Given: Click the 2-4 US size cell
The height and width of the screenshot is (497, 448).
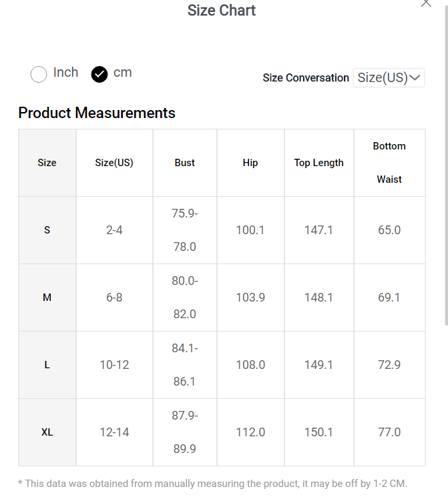Looking at the screenshot, I should [114, 230].
